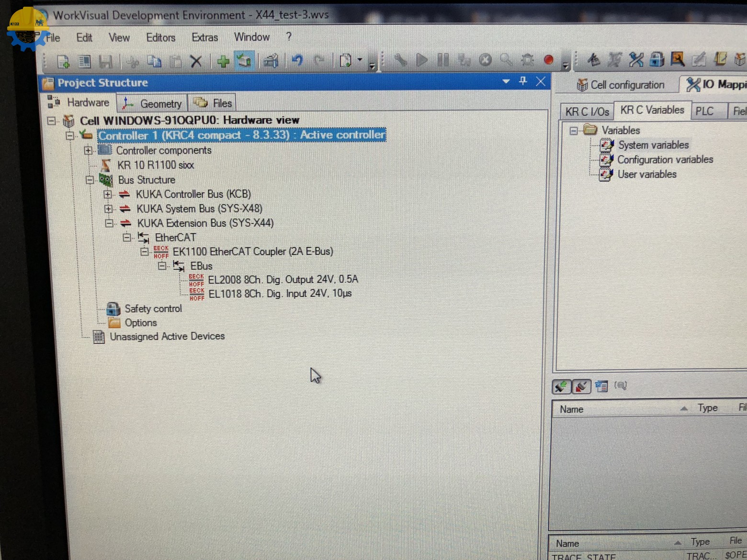Click the magnifying glass Search icon
The image size is (747, 560).
pyautogui.click(x=506, y=60)
